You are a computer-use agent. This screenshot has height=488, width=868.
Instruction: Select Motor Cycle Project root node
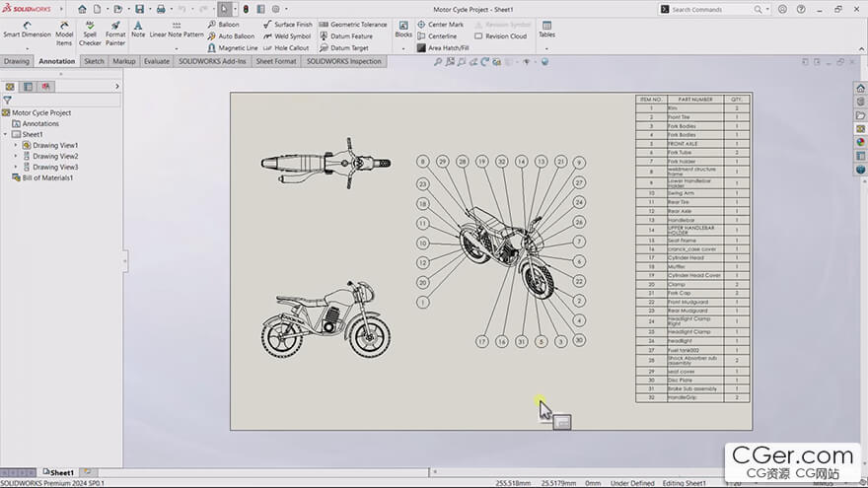click(36, 112)
